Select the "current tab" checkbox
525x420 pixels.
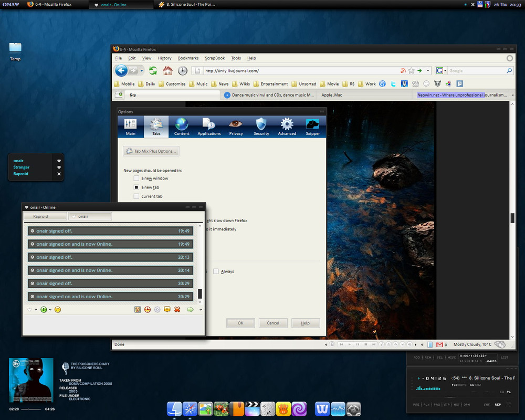coord(136,196)
